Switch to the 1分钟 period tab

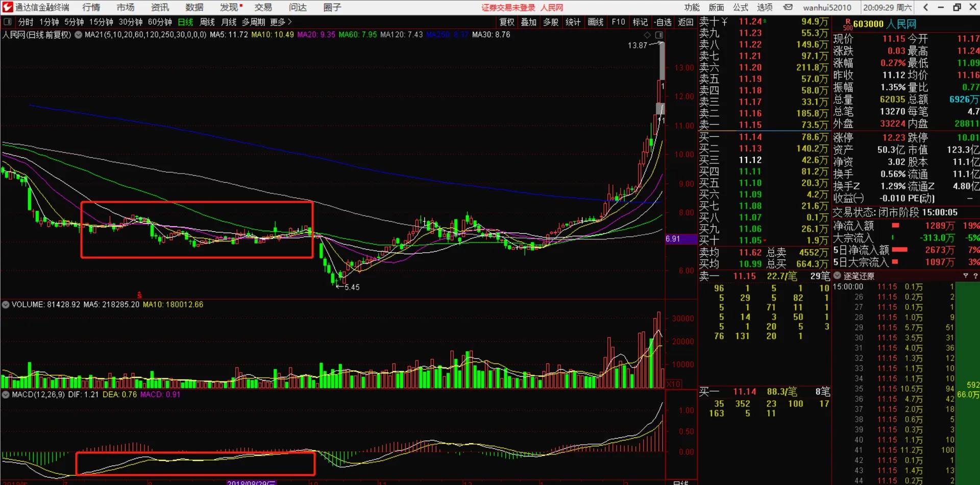[x=49, y=22]
